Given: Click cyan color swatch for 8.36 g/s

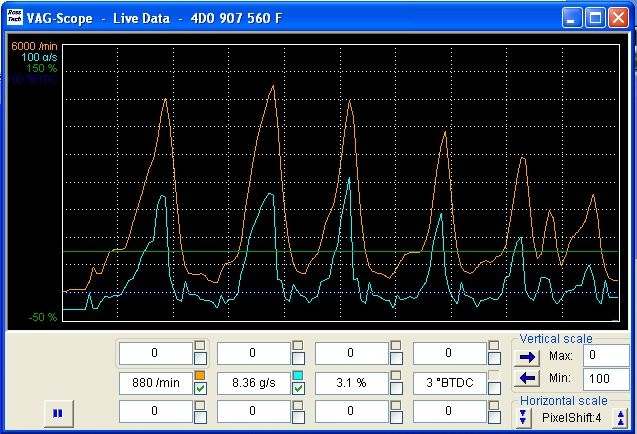Looking at the screenshot, I should click(x=298, y=375).
